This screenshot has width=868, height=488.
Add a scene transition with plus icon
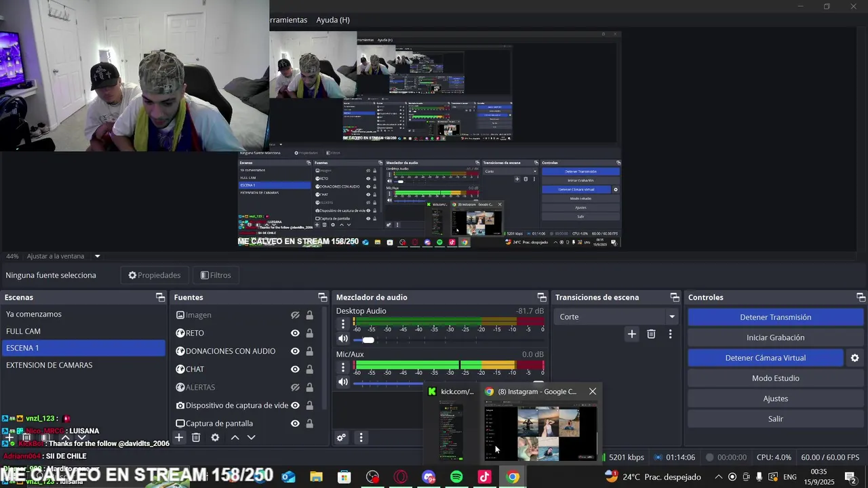click(632, 334)
